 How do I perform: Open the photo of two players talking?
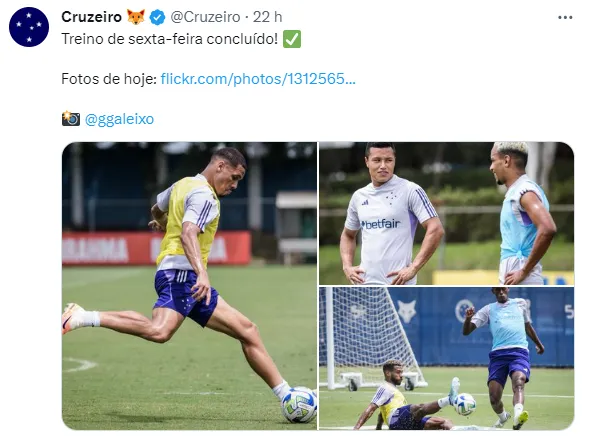[x=447, y=213]
